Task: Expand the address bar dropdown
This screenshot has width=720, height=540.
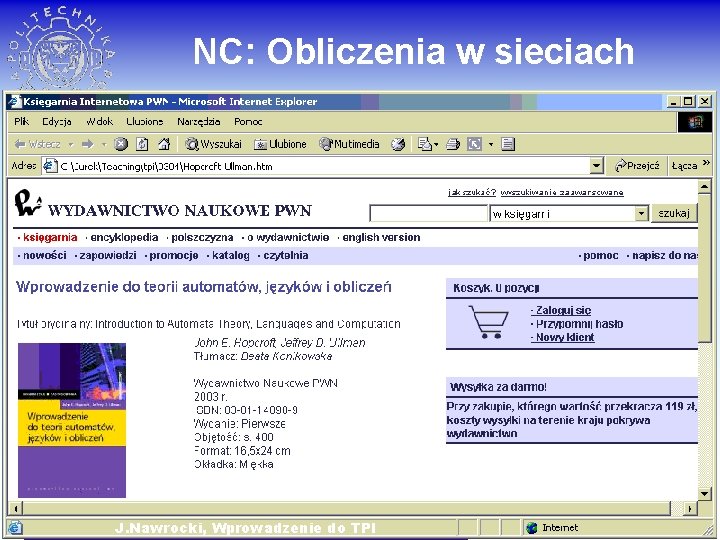Action: pyautogui.click(x=596, y=166)
